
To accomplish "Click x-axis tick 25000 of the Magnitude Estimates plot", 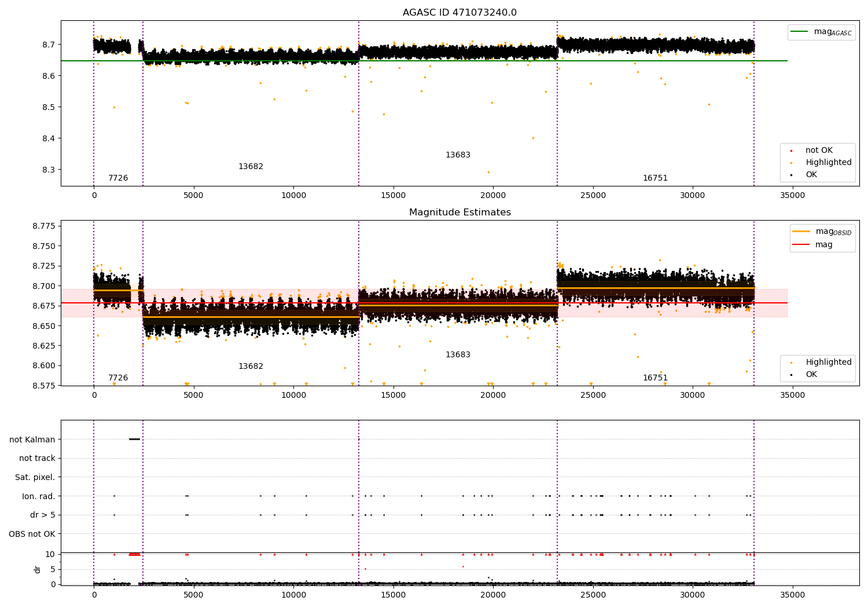I will click(x=593, y=395).
